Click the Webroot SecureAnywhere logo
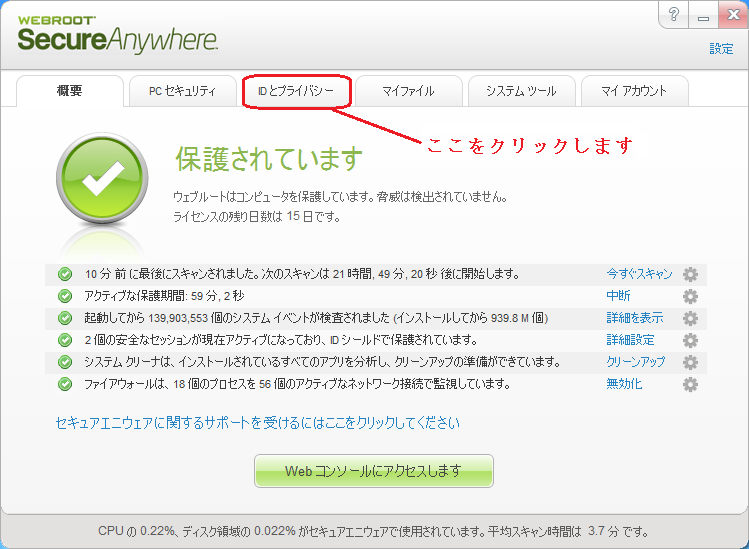The height and width of the screenshot is (549, 749). click(x=118, y=33)
